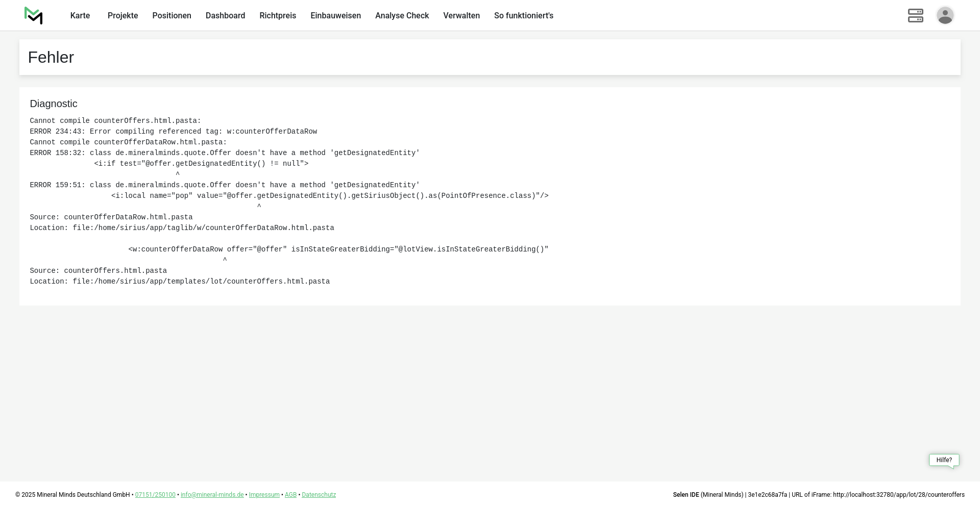Image resolution: width=980 pixels, height=507 pixels.
Task: Open the Dashboard page
Action: [225, 16]
